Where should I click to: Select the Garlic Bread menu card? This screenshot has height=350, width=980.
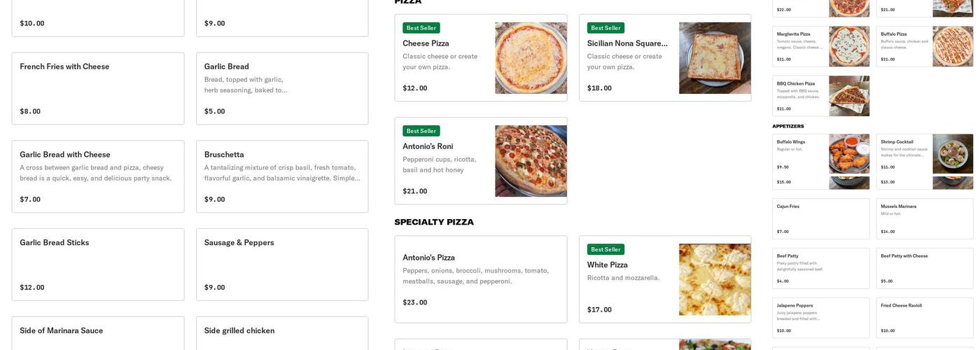[x=282, y=88]
